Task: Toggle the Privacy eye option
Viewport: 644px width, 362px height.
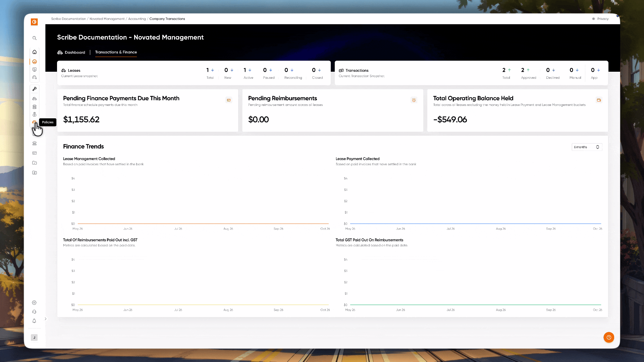Action: click(600, 19)
